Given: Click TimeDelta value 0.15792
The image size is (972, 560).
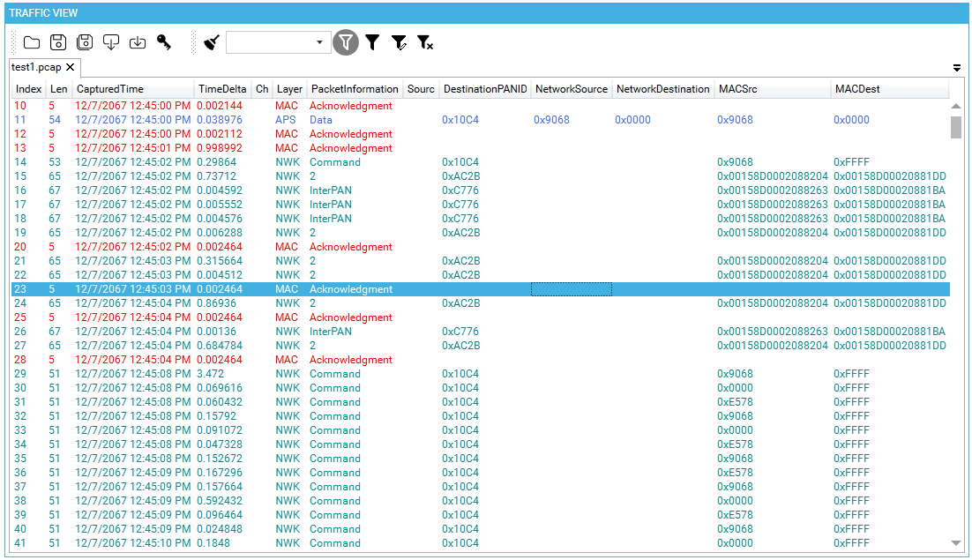Looking at the screenshot, I should (x=216, y=416).
